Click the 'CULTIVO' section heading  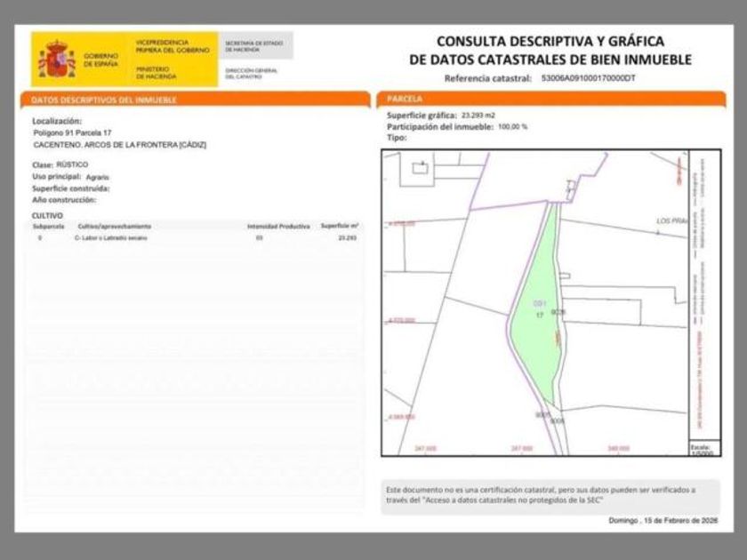click(47, 216)
